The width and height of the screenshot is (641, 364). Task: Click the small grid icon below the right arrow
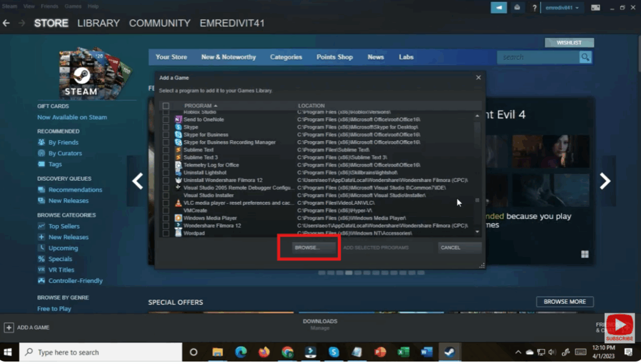pyautogui.click(x=584, y=254)
